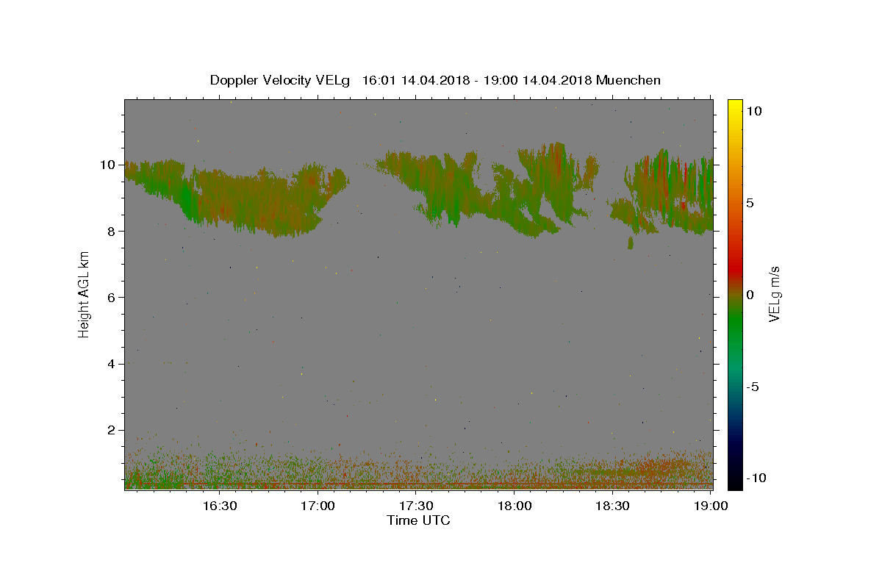Click the 19:00 time tick label
Screen dimensions: 882x588
711,506
